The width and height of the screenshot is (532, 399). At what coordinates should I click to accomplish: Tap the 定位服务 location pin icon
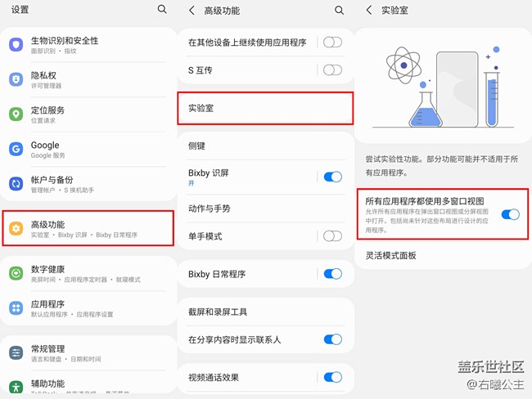point(16,114)
